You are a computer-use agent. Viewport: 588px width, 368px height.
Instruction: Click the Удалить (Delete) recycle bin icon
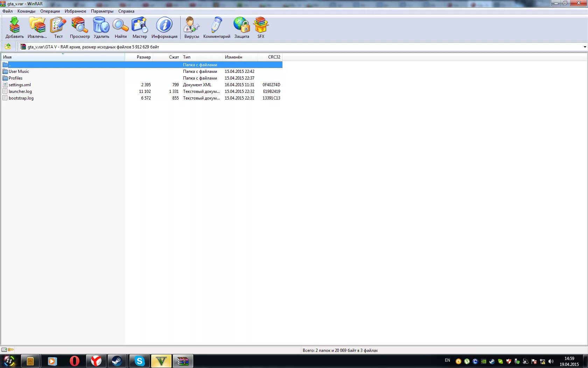[x=101, y=28]
